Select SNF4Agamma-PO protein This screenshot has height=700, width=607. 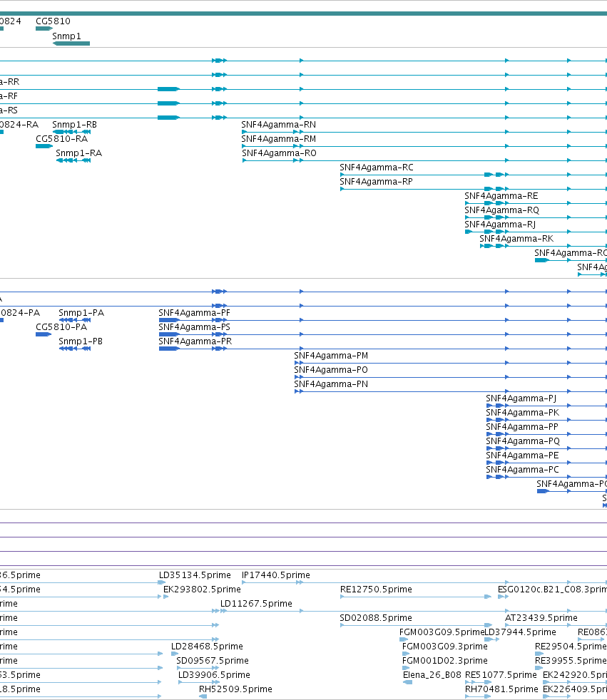pos(331,370)
